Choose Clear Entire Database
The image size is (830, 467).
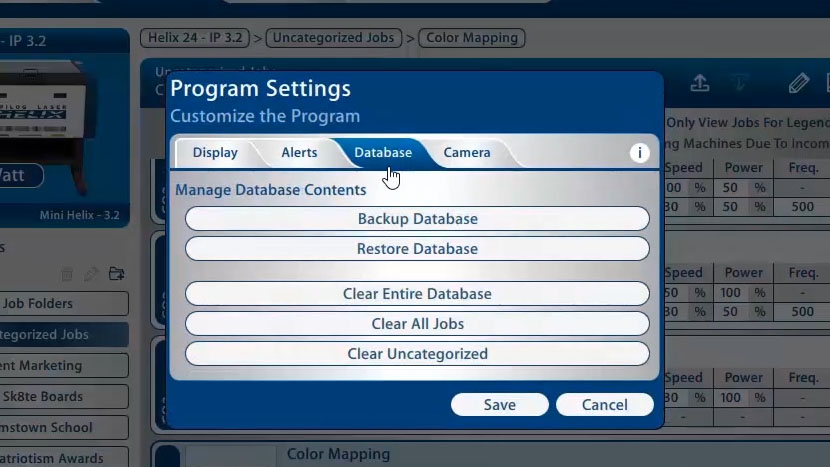[417, 294]
